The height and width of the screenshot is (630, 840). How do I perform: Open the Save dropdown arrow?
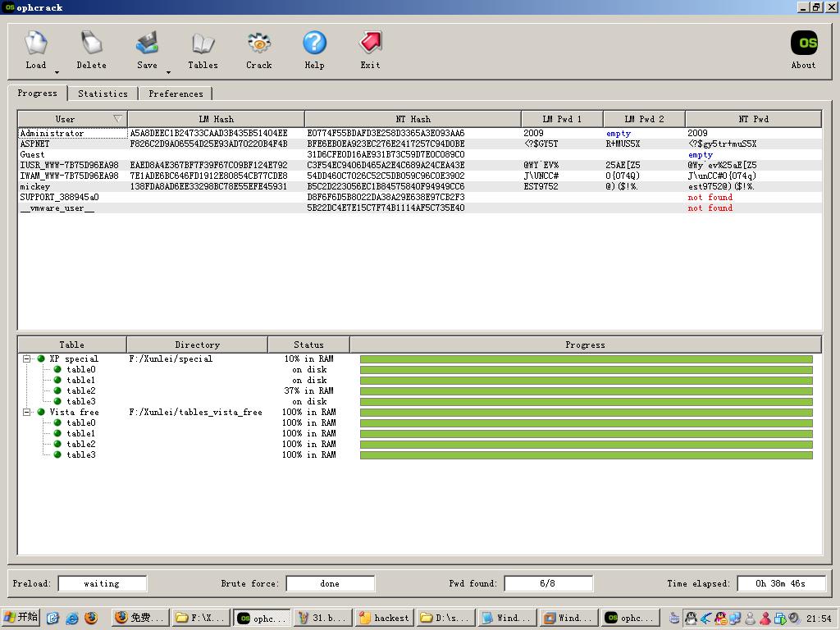click(x=168, y=72)
